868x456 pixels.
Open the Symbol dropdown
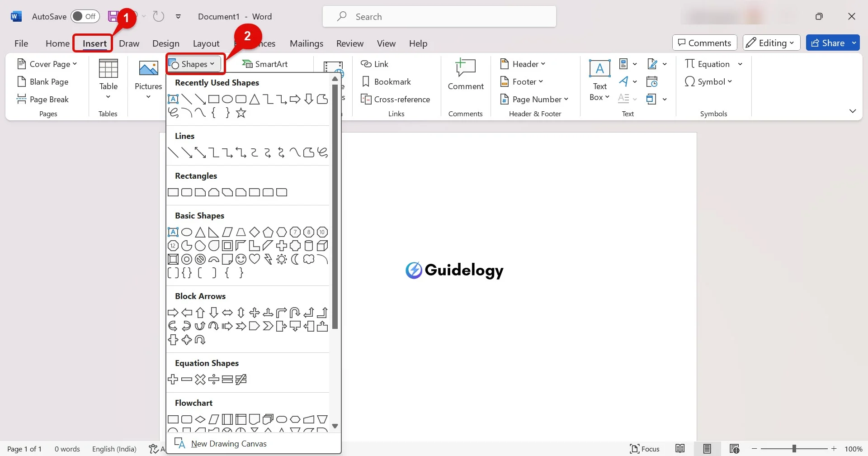click(x=708, y=81)
